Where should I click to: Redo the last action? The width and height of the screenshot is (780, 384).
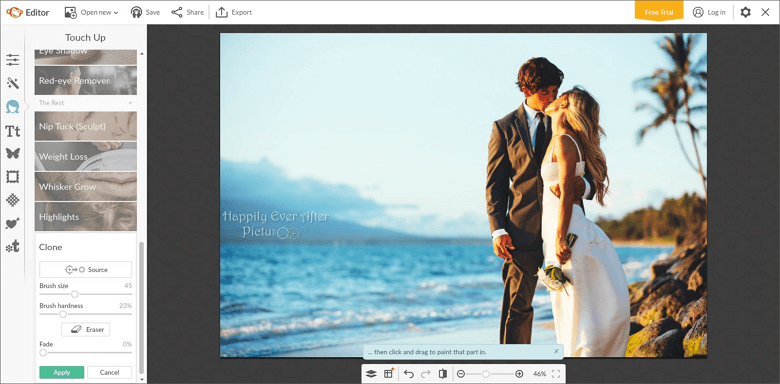(x=426, y=374)
